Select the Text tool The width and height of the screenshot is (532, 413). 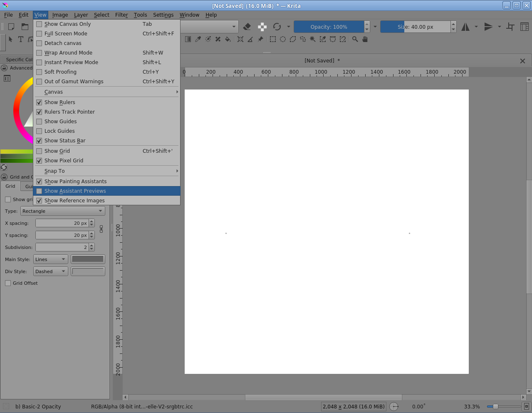[21, 39]
